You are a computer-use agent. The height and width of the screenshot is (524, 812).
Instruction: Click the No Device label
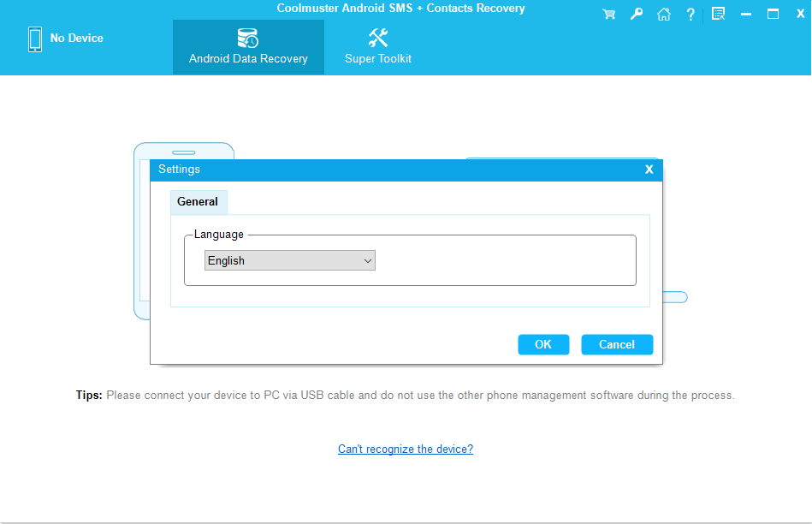pyautogui.click(x=77, y=38)
